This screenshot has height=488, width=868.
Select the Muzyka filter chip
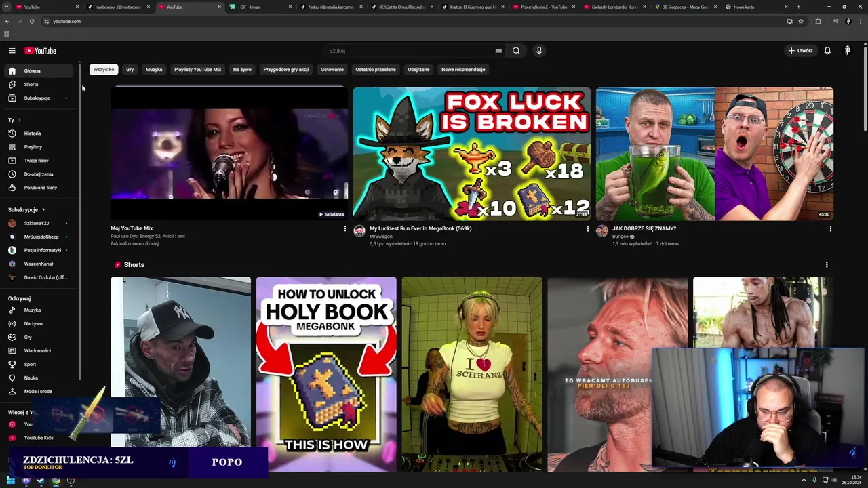pos(154,70)
